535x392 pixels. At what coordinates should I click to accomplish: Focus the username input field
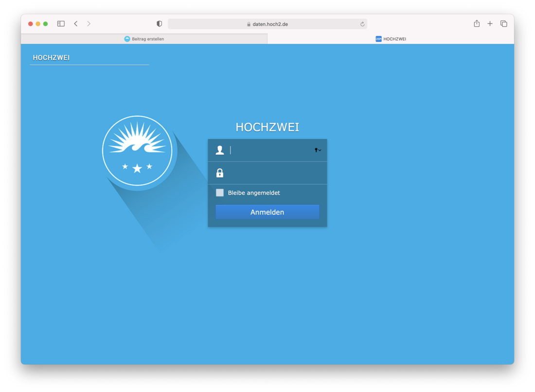[x=270, y=150]
